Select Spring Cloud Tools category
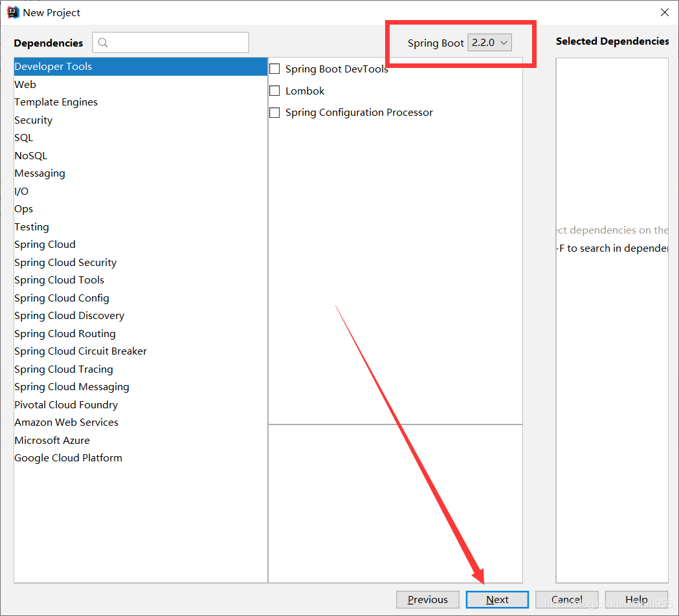679x616 pixels. 140,280
